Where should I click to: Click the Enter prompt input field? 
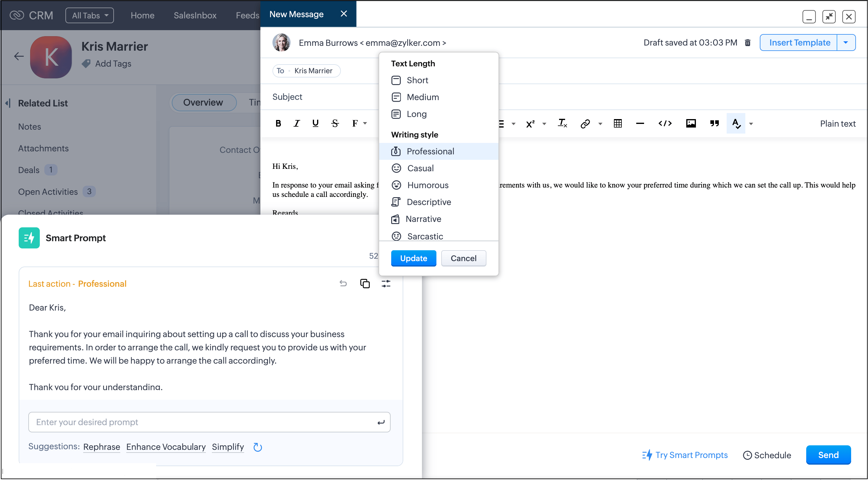(210, 422)
